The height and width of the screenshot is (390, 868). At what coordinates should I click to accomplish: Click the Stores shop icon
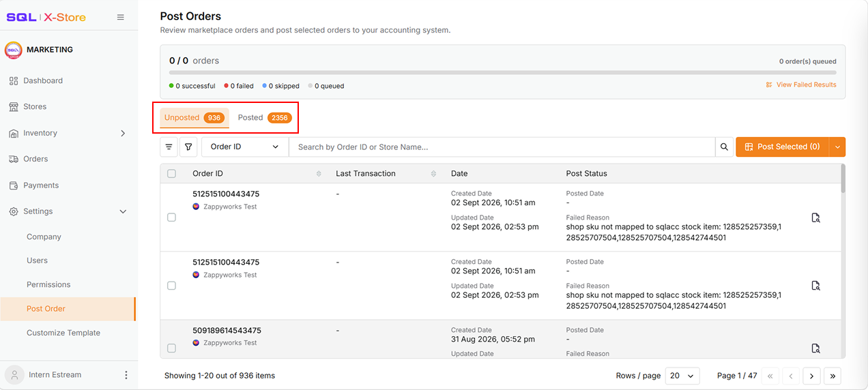14,107
